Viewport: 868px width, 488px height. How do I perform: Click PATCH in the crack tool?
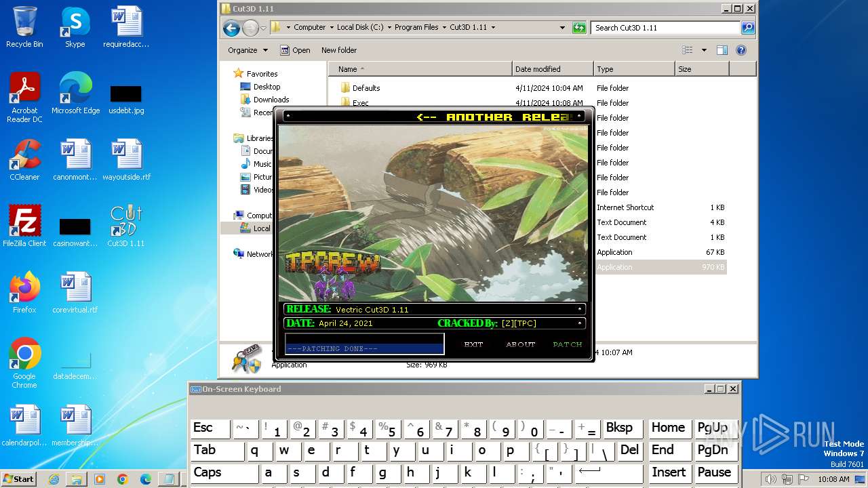click(x=568, y=344)
